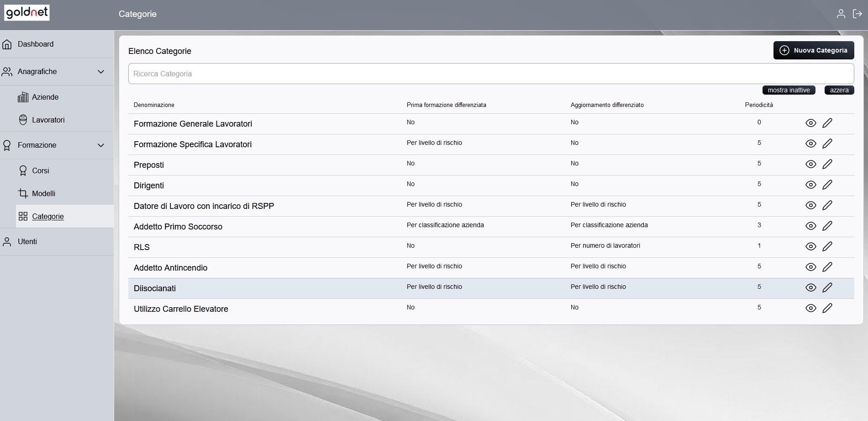Click the logout icon in header

(x=857, y=14)
